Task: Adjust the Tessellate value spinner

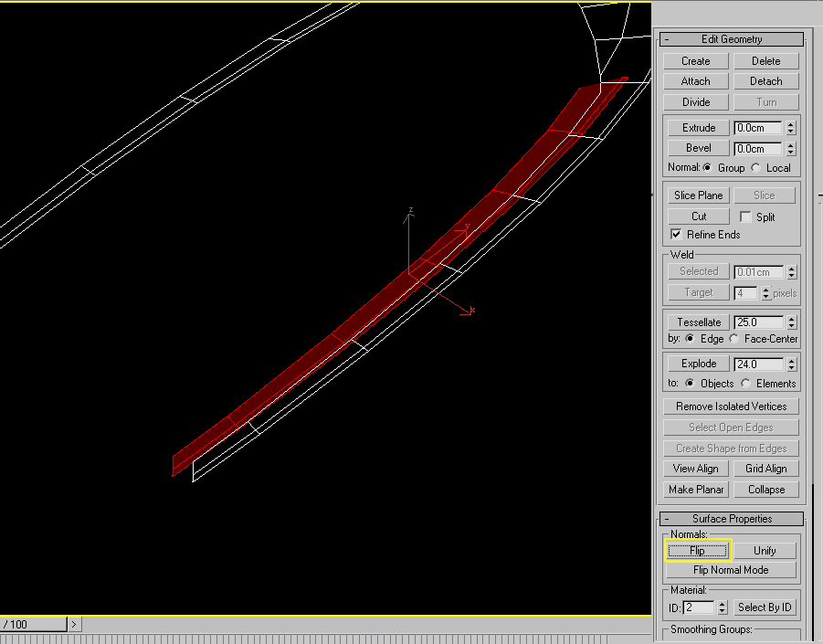Action: tap(792, 322)
